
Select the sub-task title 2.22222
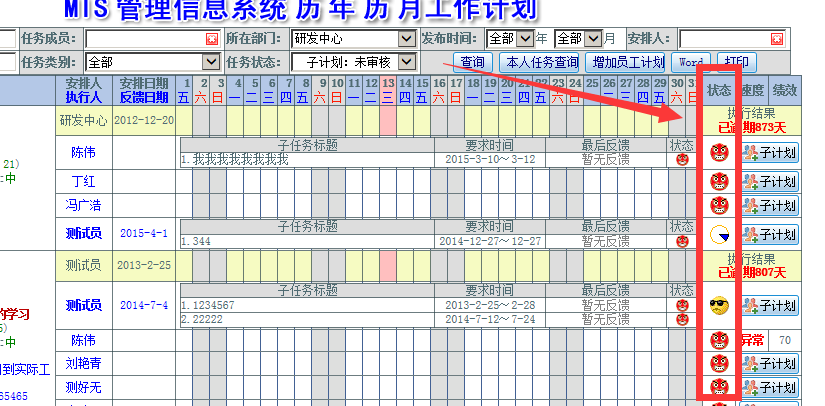[202, 319]
